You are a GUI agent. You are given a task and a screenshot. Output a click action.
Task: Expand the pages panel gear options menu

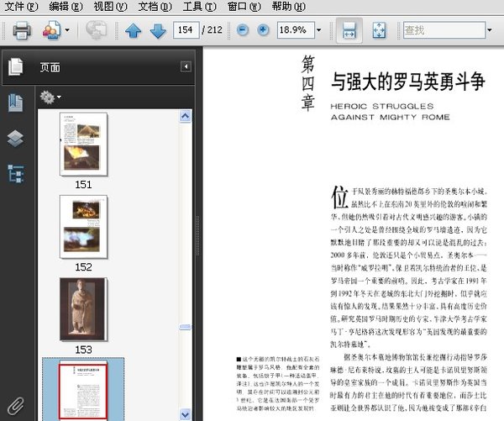50,97
